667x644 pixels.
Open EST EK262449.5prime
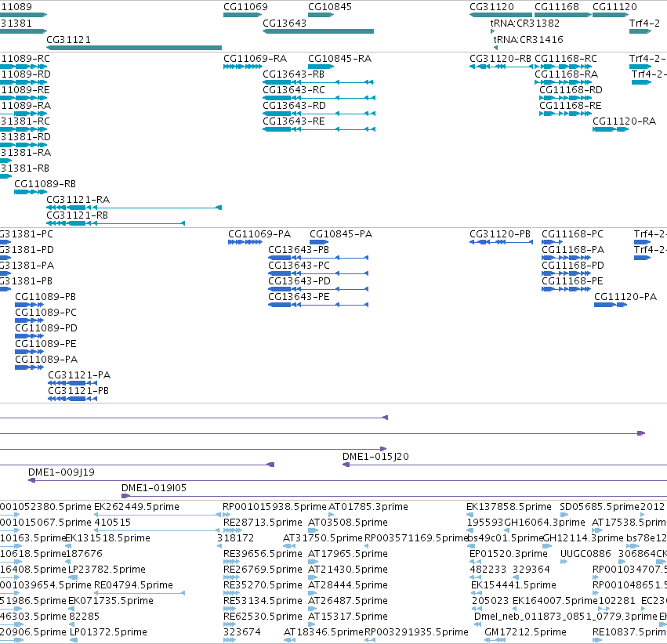pyautogui.click(x=136, y=507)
